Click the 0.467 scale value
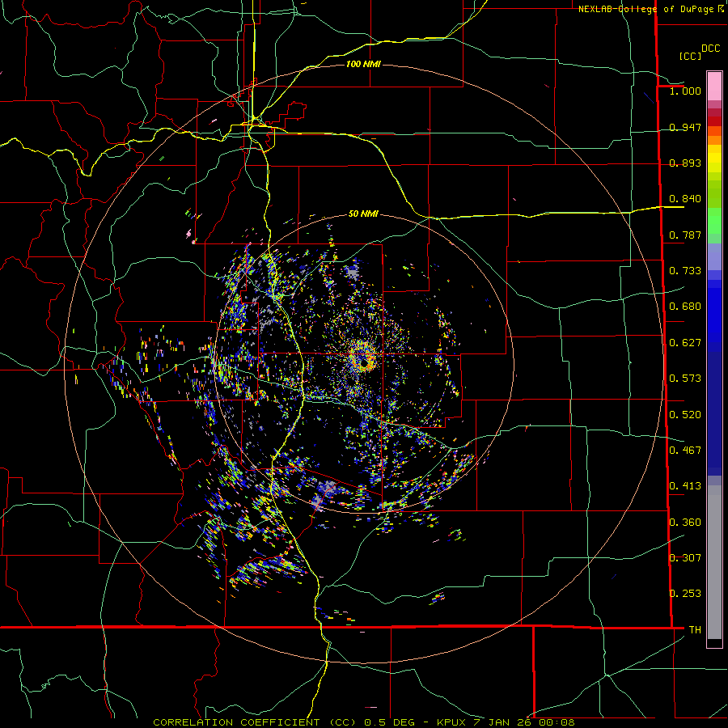The image size is (728, 728). pyautogui.click(x=685, y=451)
